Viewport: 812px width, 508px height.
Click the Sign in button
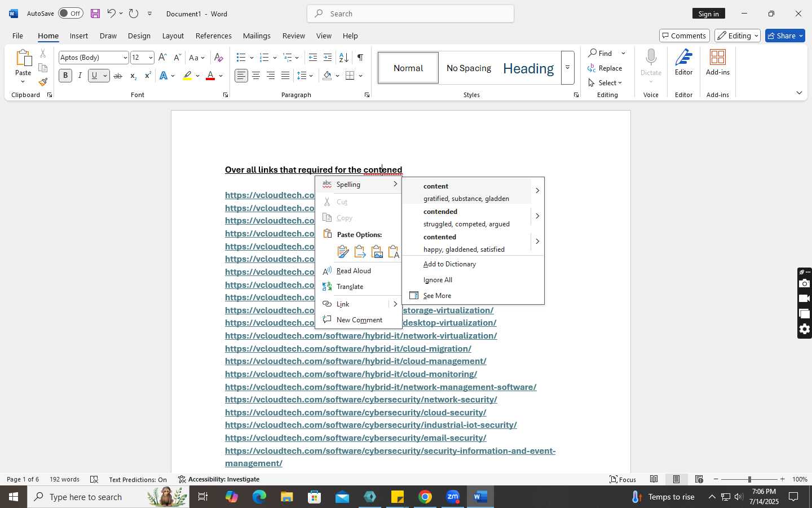click(708, 14)
